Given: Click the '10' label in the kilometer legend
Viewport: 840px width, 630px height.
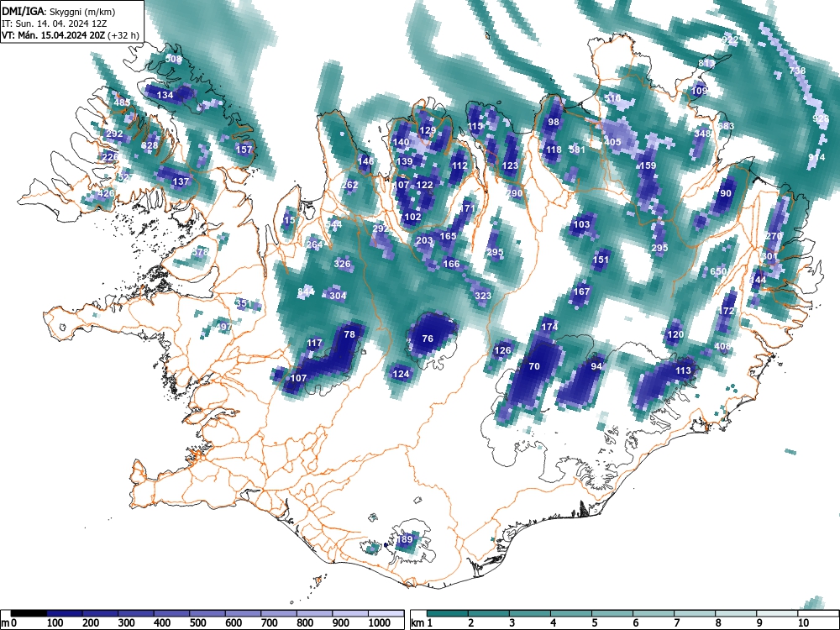Looking at the screenshot, I should [x=803, y=623].
